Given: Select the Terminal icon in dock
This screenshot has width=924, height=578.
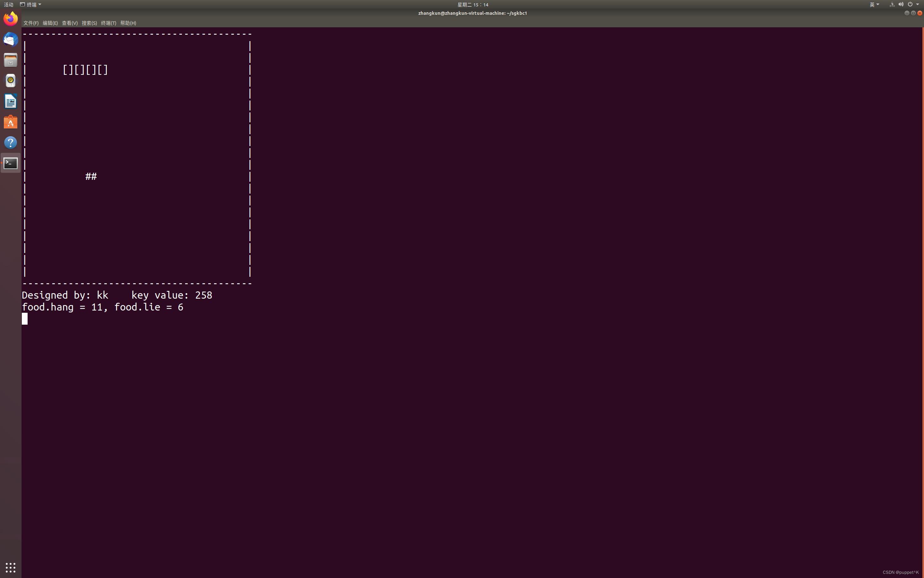Looking at the screenshot, I should pos(11,163).
